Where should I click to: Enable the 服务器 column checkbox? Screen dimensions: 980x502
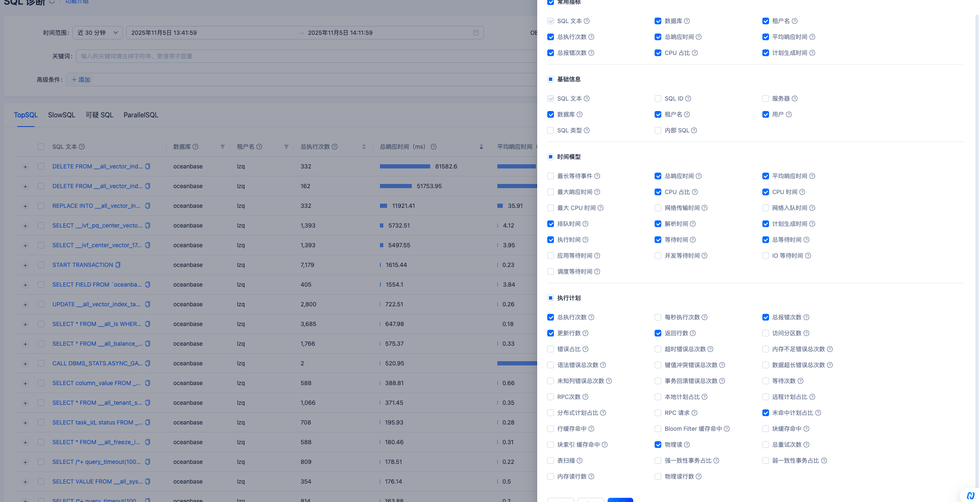pyautogui.click(x=766, y=98)
